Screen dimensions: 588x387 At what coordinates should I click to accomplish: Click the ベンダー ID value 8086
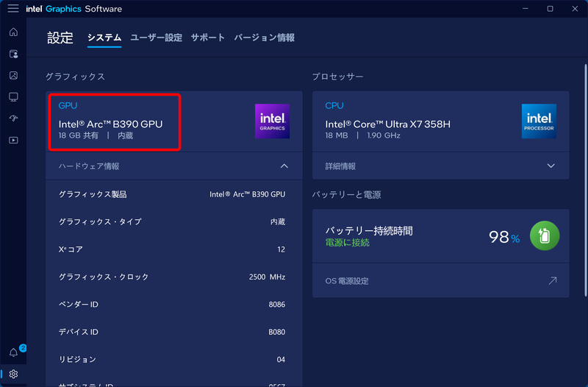pos(277,305)
